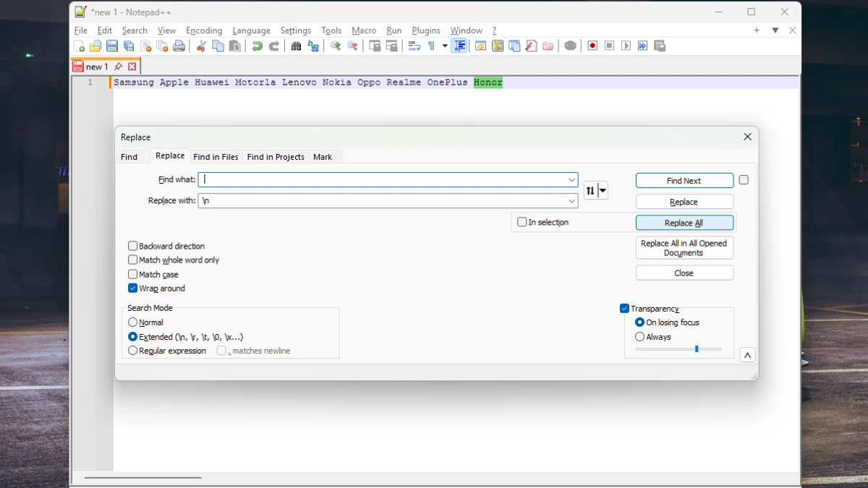Viewport: 868px width, 488px height.
Task: Uncheck the Transparency checkbox
Action: point(624,309)
